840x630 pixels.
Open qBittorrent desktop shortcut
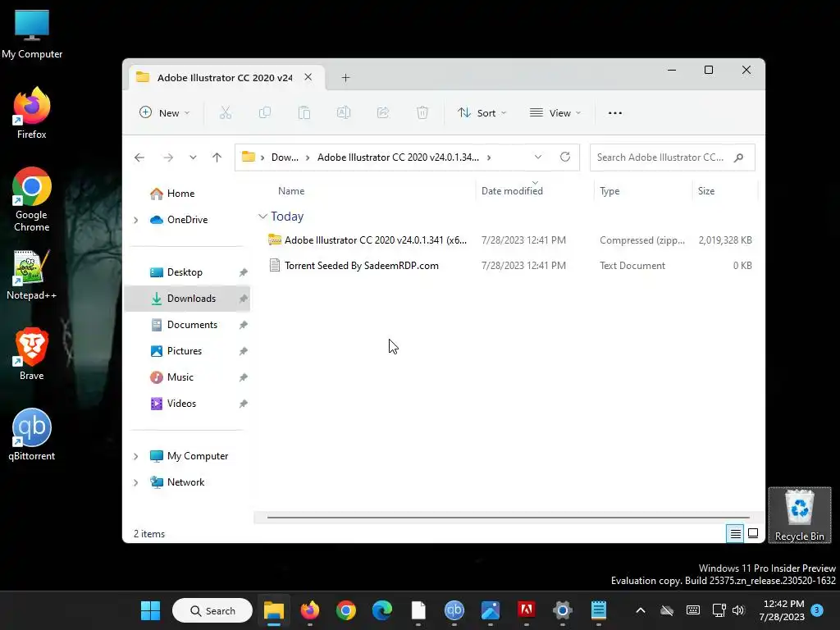pyautogui.click(x=32, y=435)
